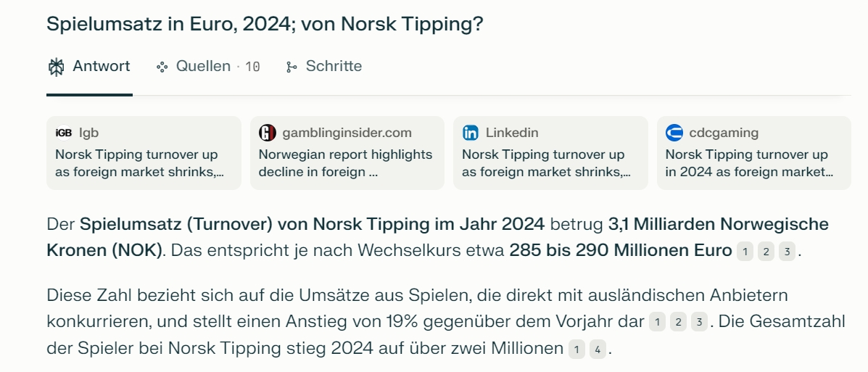Open the Igb source card
The image size is (868, 372).
tap(144, 153)
